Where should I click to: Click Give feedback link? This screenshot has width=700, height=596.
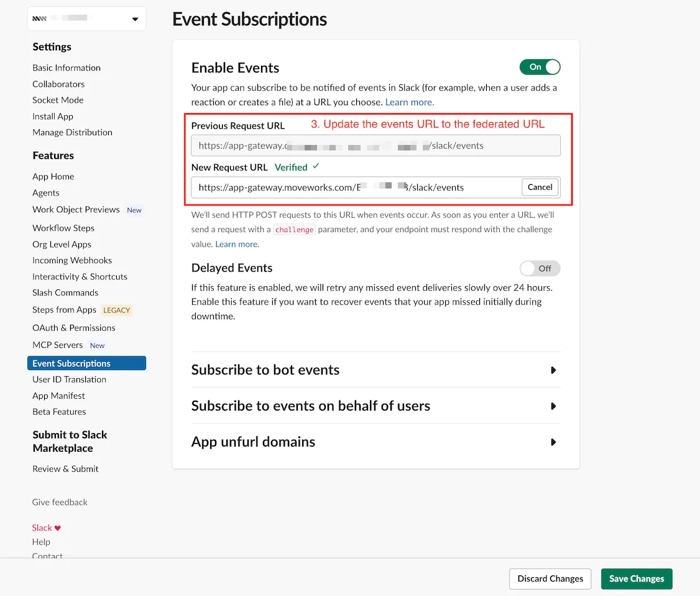click(60, 502)
